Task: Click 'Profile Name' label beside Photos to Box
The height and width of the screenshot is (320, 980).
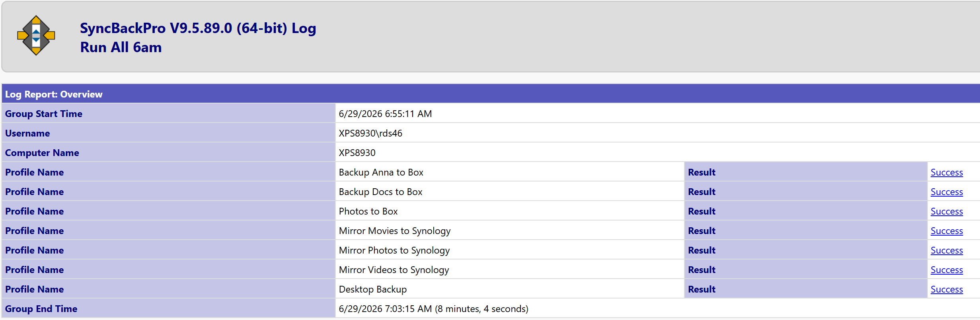Action: click(x=34, y=211)
